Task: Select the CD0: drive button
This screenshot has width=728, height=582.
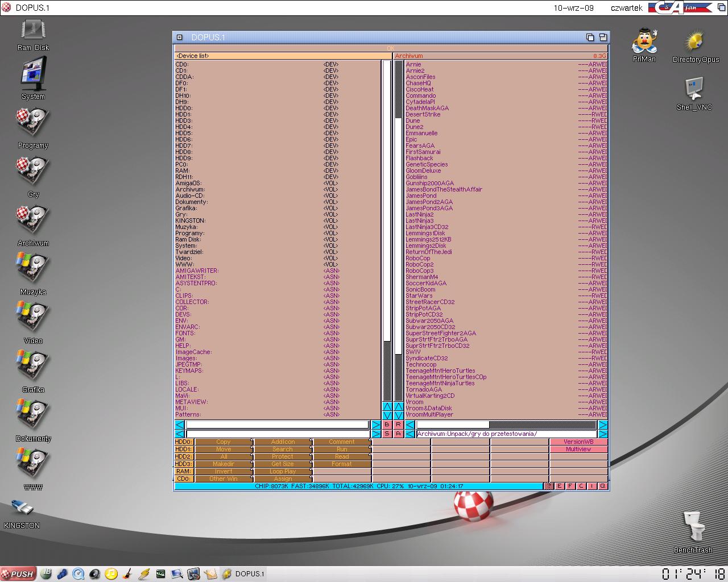Action: point(184,479)
